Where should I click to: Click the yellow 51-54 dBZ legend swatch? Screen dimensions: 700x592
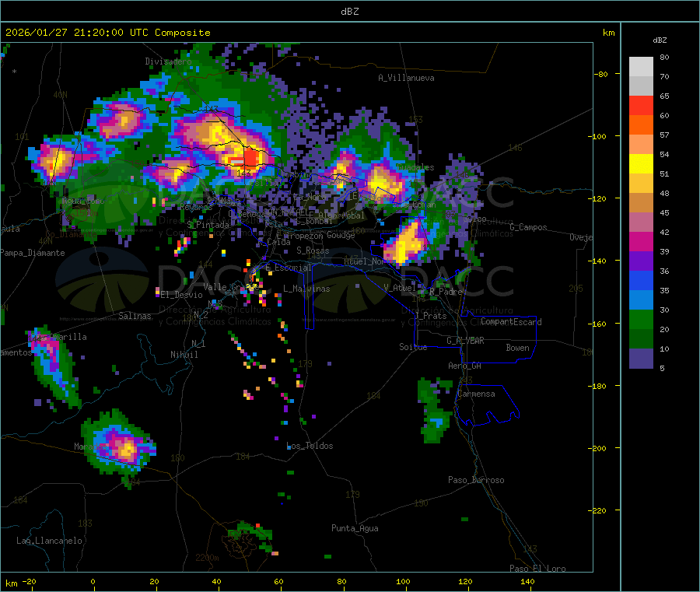point(641,164)
